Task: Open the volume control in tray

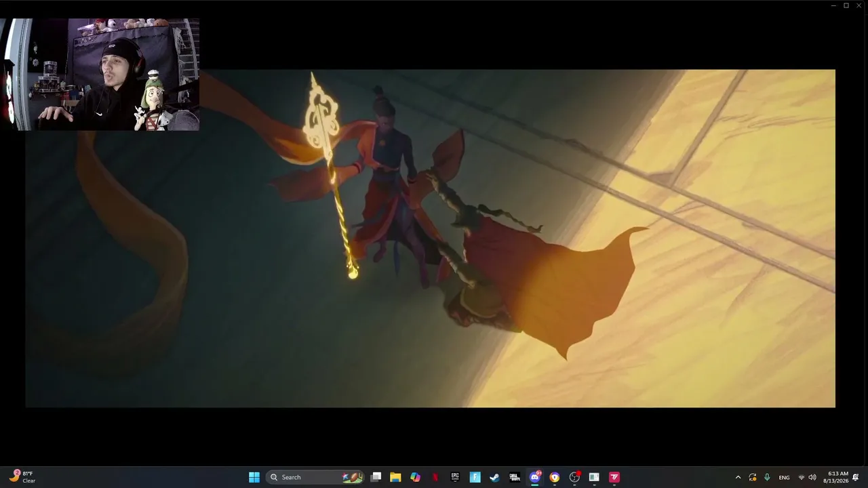Action: click(x=812, y=477)
